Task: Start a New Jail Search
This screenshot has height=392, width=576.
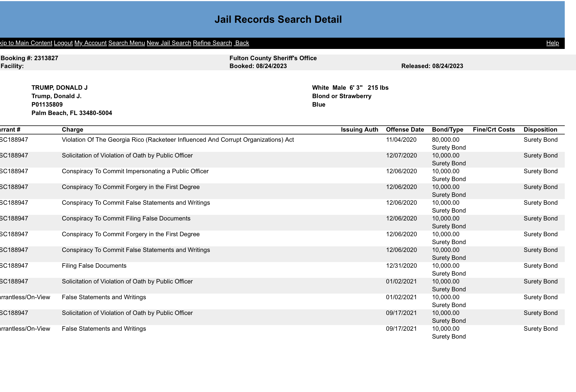Action: pyautogui.click(x=169, y=43)
